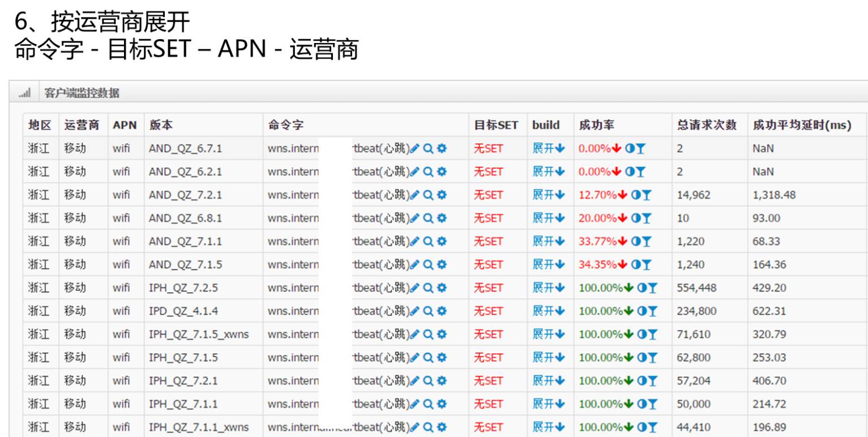
Task: Open the gear settings in the AND_QZ_7.1.5 row
Action: (x=442, y=264)
